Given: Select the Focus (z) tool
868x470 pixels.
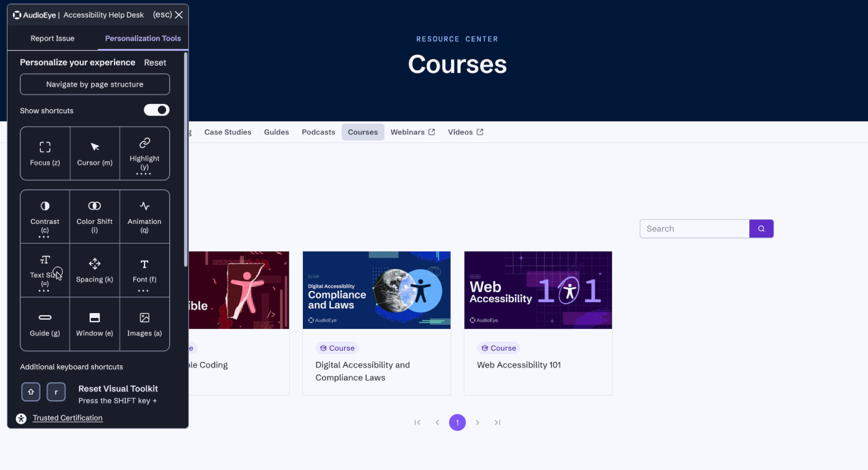Looking at the screenshot, I should (x=45, y=153).
